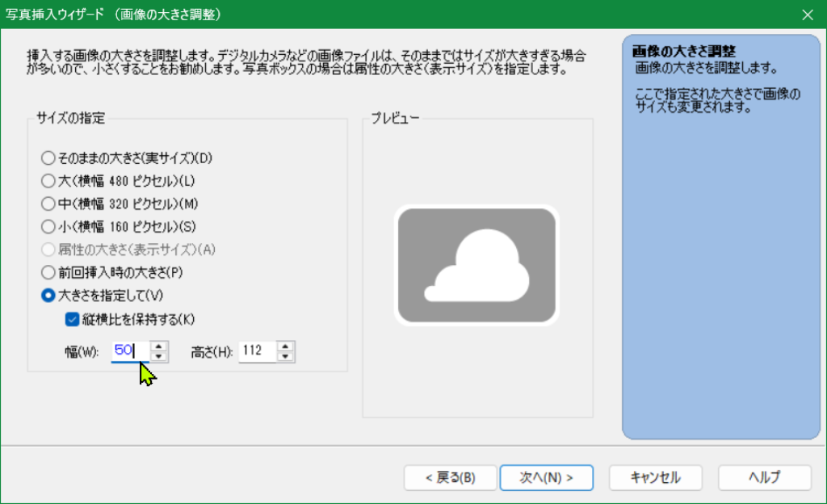This screenshot has height=504, width=827.
Task: Go back with the 戻る(B) button
Action: [450, 477]
